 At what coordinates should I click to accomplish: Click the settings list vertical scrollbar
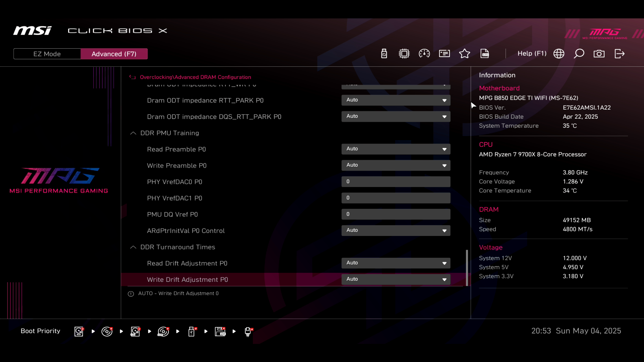(467, 267)
